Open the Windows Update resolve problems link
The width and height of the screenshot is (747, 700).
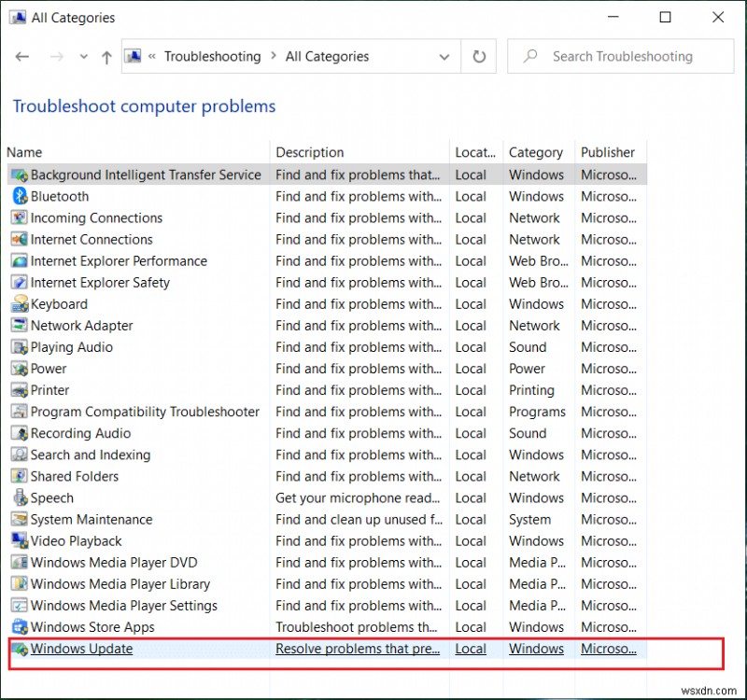[358, 649]
